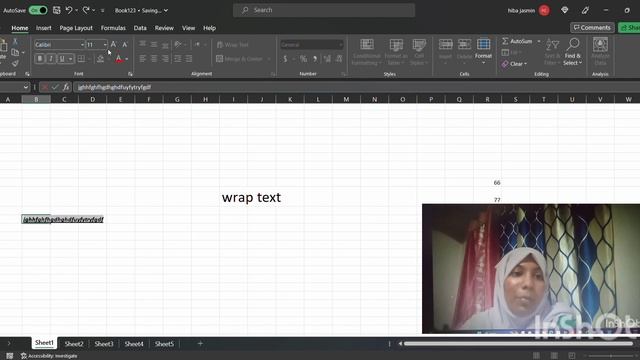Undo the last action

click(x=69, y=10)
